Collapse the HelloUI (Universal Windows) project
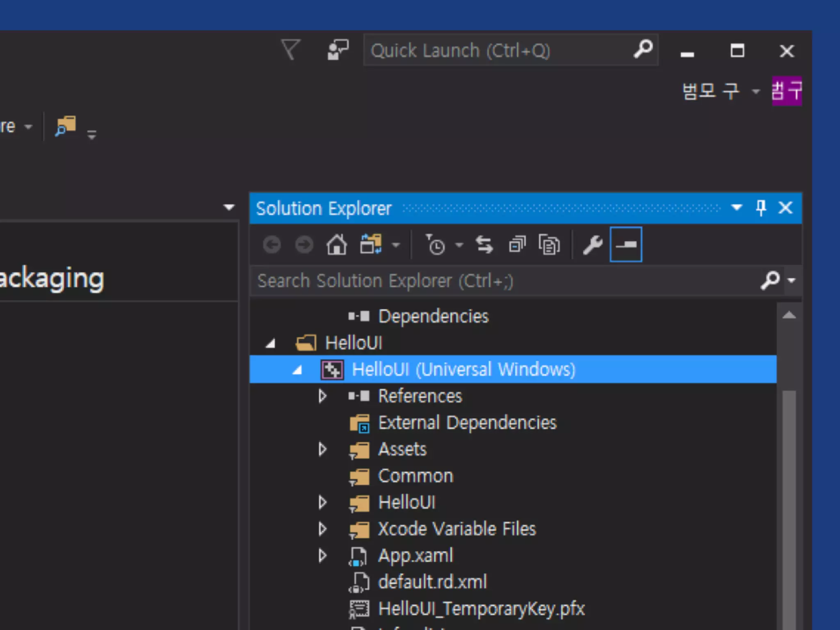Image resolution: width=840 pixels, height=630 pixels. click(x=297, y=370)
